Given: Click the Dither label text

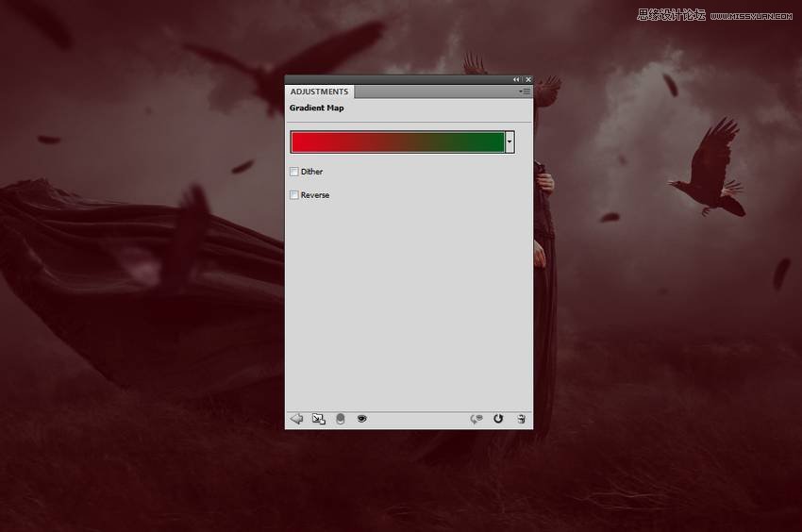Looking at the screenshot, I should 311,172.
